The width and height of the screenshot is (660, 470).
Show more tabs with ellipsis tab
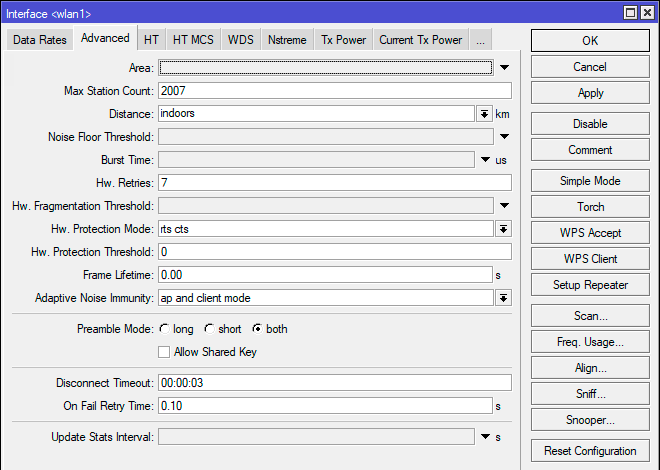[480, 40]
